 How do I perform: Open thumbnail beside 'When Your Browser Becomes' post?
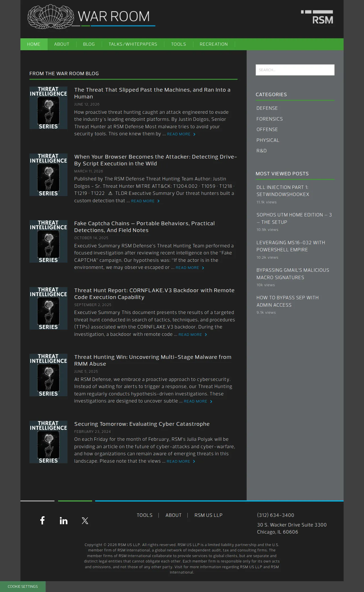[48, 175]
